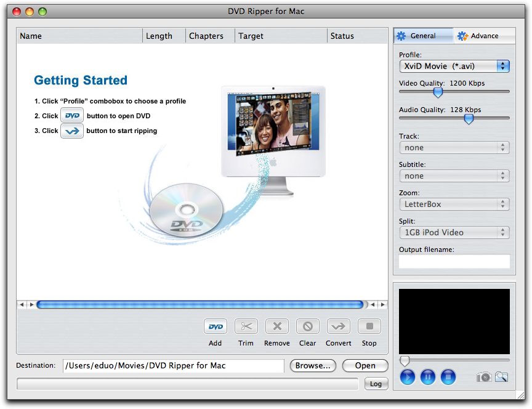
Task: Click the Advance tab gear icon
Action: [462, 36]
